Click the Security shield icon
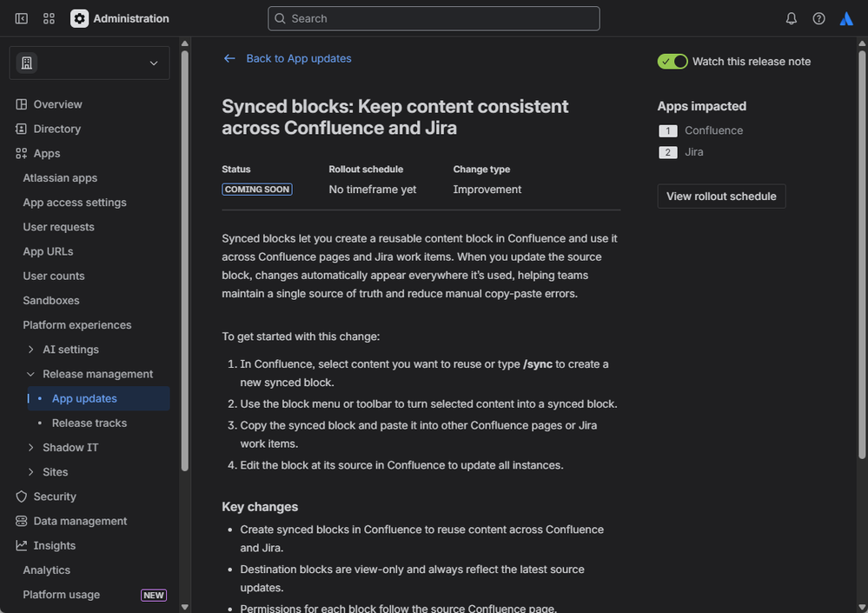868x613 pixels. (22, 496)
